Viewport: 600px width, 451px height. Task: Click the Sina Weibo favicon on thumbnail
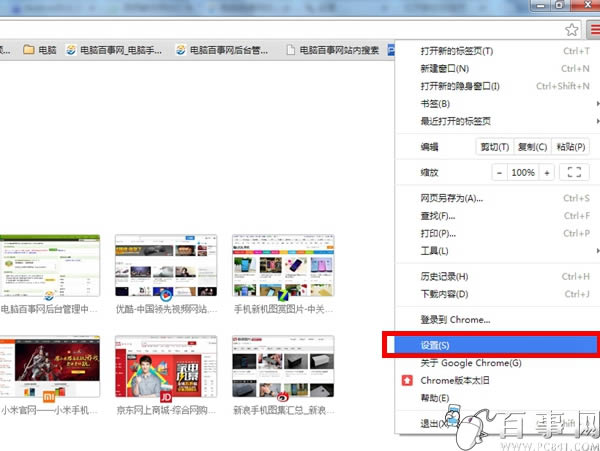point(283,397)
